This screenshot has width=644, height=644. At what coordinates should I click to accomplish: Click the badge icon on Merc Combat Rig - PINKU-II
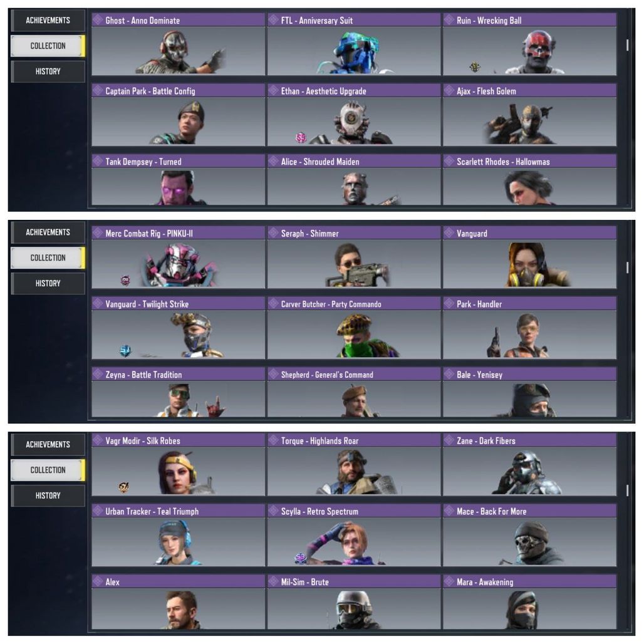pos(125,280)
